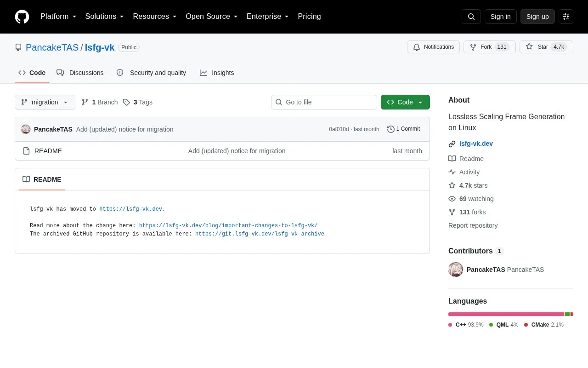View 69 watching in sidebar

pyautogui.click(x=471, y=199)
